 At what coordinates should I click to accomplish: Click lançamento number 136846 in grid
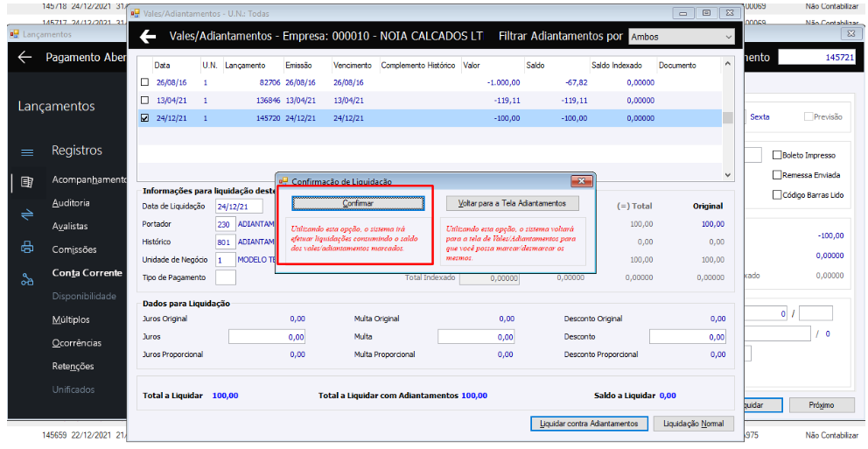268,101
